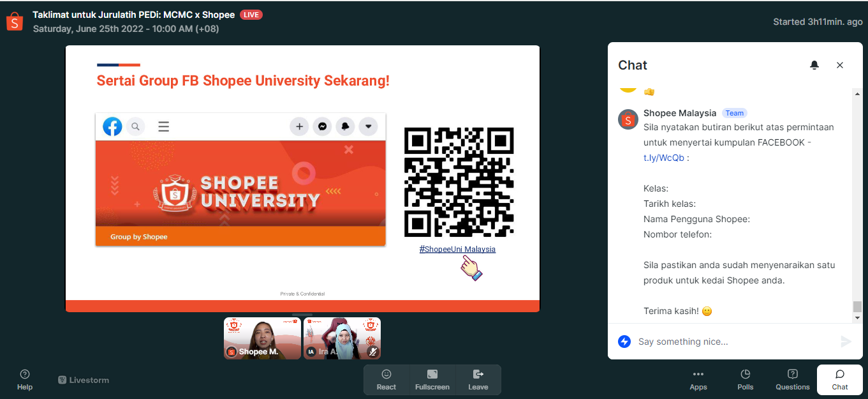Switch to the Polls tab
This screenshot has height=399, width=868.
click(746, 380)
